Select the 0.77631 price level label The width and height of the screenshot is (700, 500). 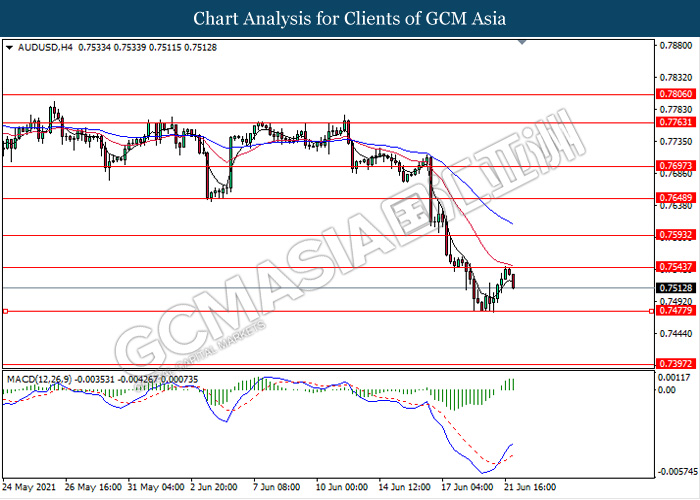tap(676, 122)
